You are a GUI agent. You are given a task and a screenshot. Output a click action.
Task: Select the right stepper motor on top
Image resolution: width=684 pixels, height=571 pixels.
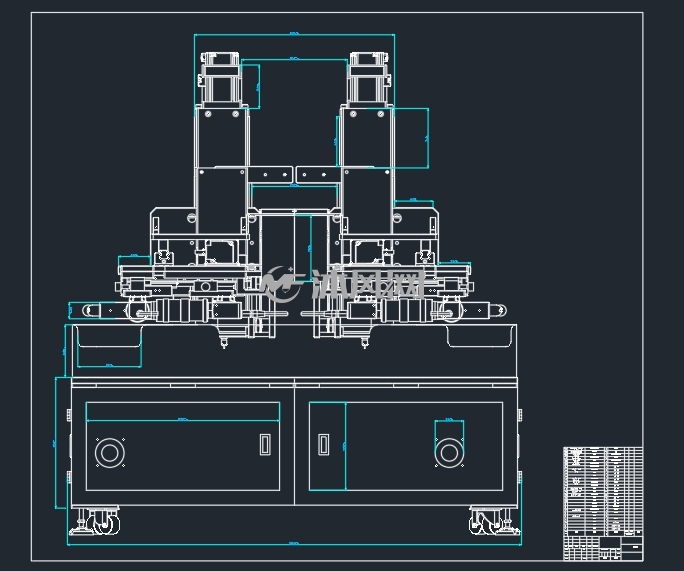(x=369, y=79)
